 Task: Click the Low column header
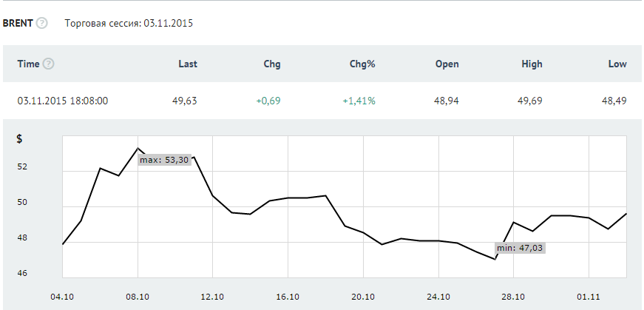pos(617,64)
